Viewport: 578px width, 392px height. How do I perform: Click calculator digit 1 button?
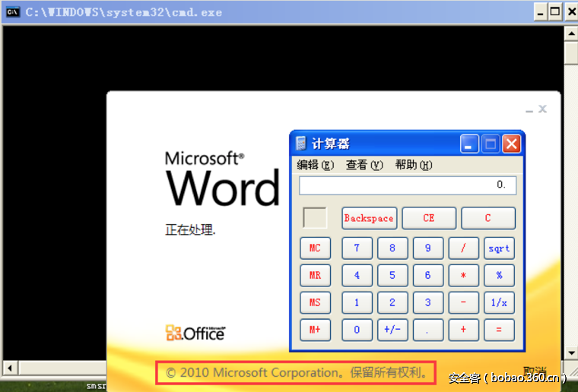click(x=357, y=302)
